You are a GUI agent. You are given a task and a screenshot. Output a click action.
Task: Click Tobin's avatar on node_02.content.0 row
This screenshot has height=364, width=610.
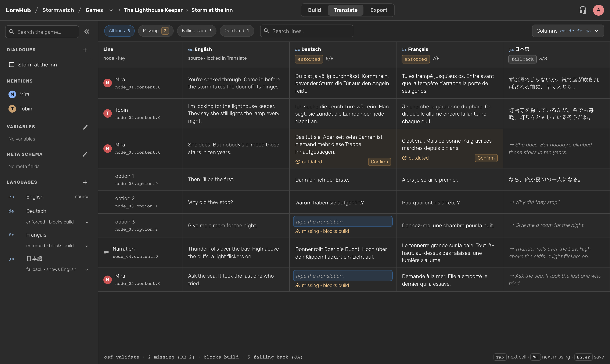pyautogui.click(x=108, y=113)
